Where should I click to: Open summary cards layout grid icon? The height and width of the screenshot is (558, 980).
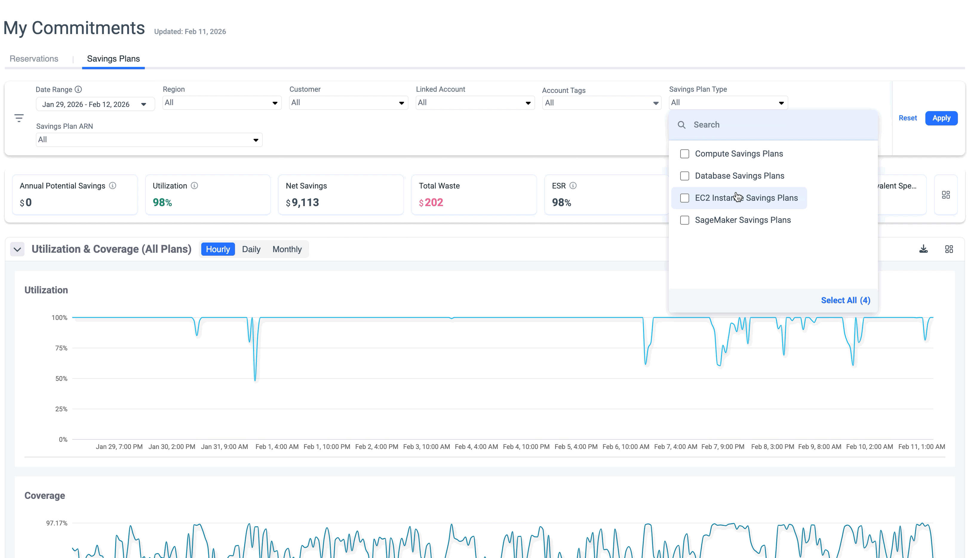click(x=946, y=195)
